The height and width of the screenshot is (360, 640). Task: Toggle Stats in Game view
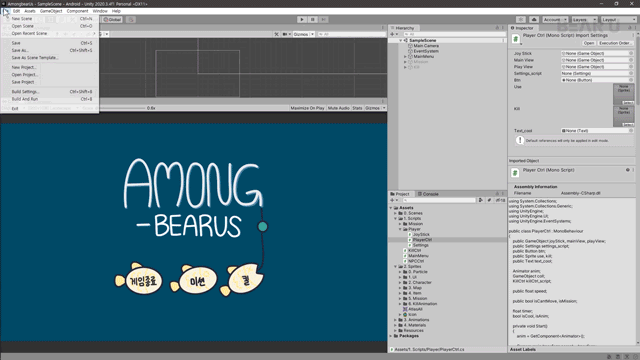[357, 108]
